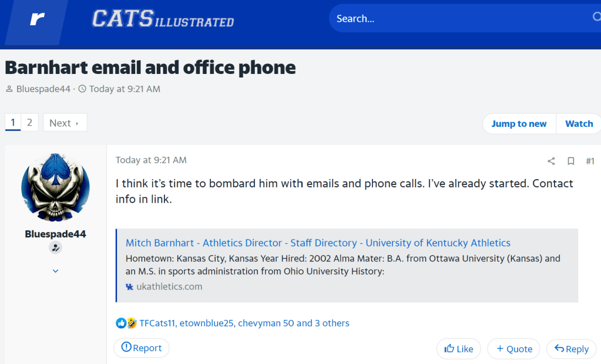Go to the Next page of thread
601x364 pixels.
click(x=65, y=123)
